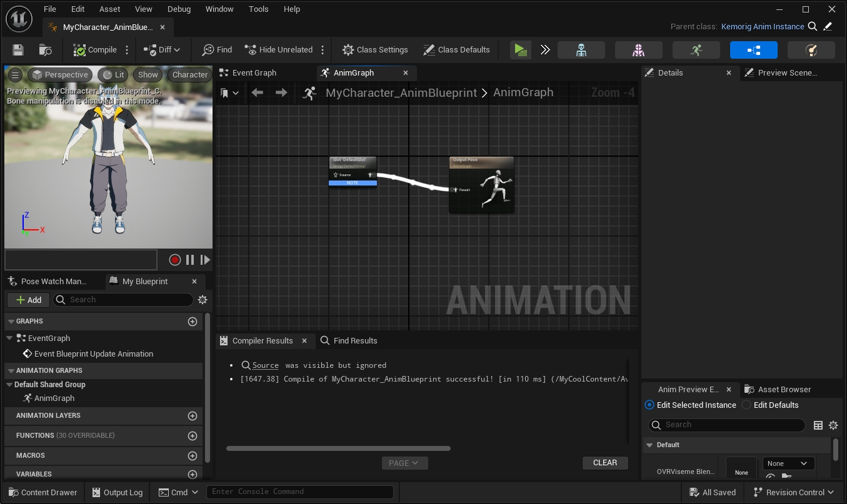This screenshot has width=847, height=504.
Task: Toggle the Lit view mode button
Action: point(113,74)
